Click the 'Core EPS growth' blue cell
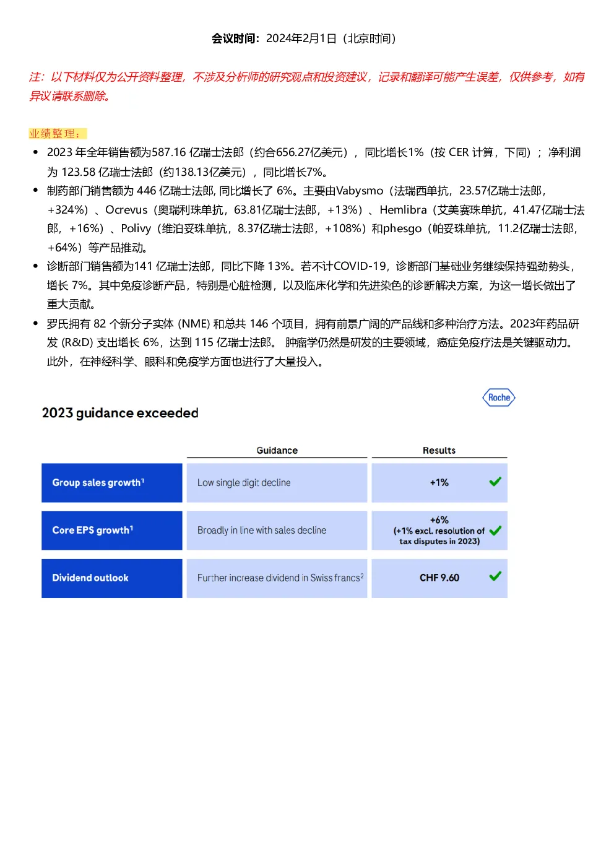 coord(112,530)
